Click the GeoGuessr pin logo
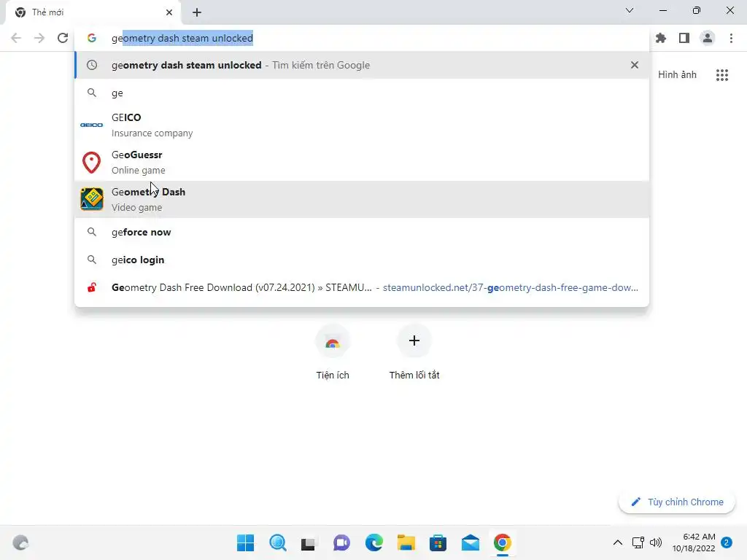 pos(91,163)
